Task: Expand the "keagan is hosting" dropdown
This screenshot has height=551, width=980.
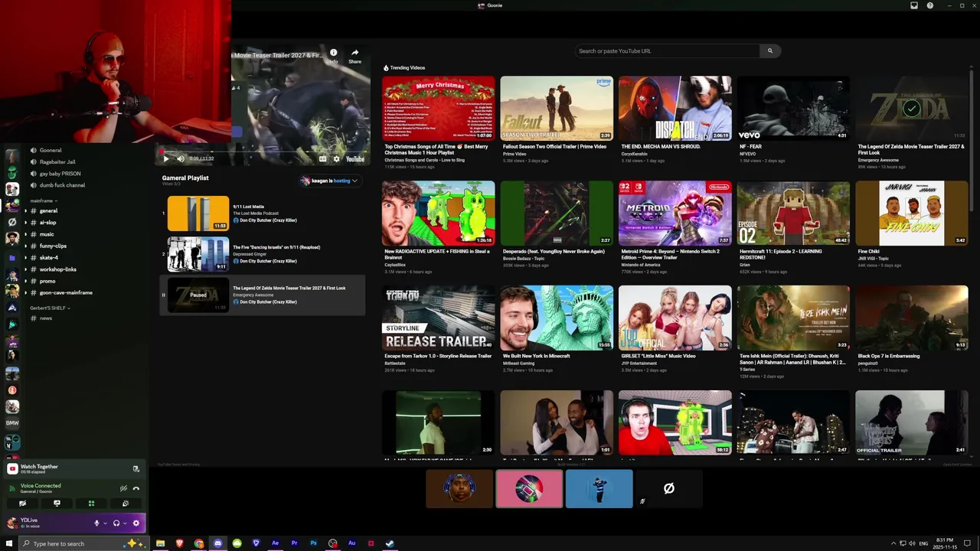Action: click(330, 181)
